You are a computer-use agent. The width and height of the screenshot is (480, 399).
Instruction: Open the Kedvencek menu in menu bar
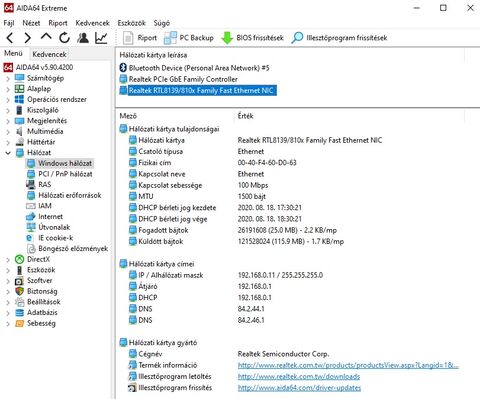point(92,23)
